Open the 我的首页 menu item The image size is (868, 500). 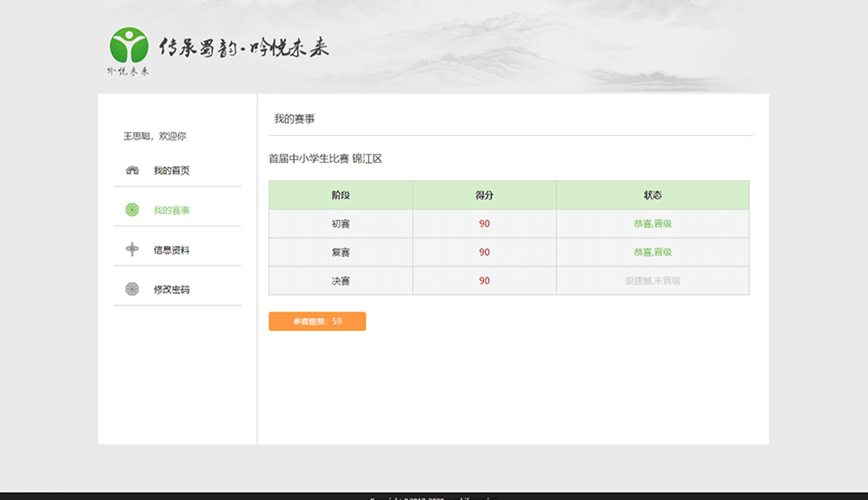(x=171, y=171)
